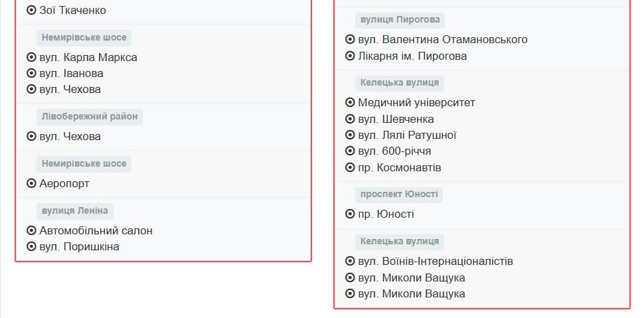Screen dimensions: 644x318
Task: Click the stop marker icon beside Аеропорт
Action: coord(31,183)
